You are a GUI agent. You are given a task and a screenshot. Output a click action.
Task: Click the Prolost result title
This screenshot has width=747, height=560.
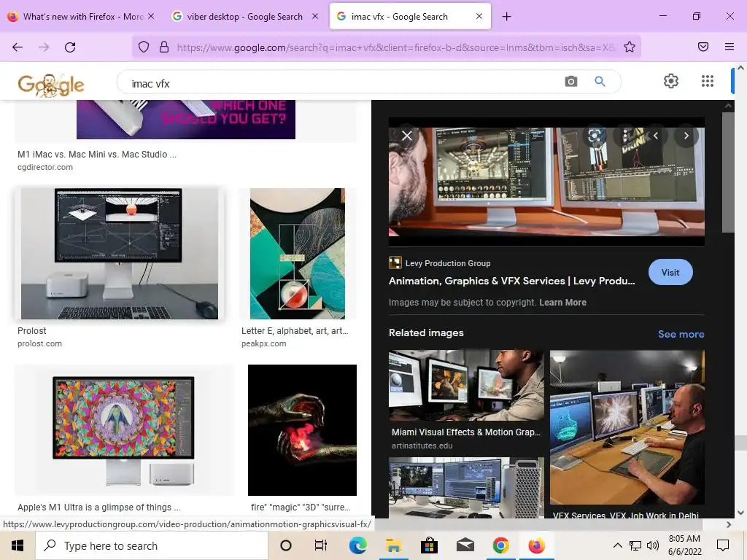click(x=32, y=330)
